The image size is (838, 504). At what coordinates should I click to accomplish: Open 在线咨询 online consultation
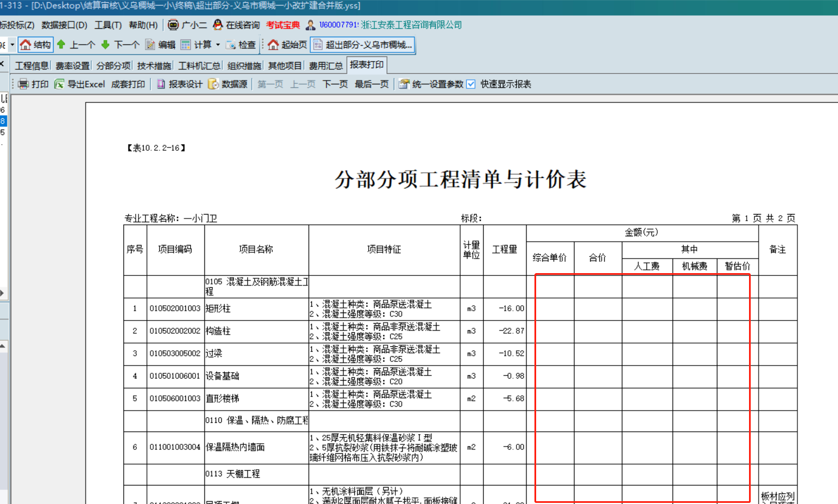pyautogui.click(x=237, y=25)
